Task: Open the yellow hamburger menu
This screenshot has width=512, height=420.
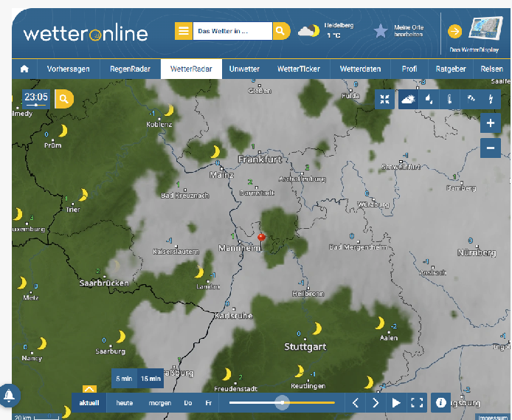Action: pyautogui.click(x=184, y=31)
